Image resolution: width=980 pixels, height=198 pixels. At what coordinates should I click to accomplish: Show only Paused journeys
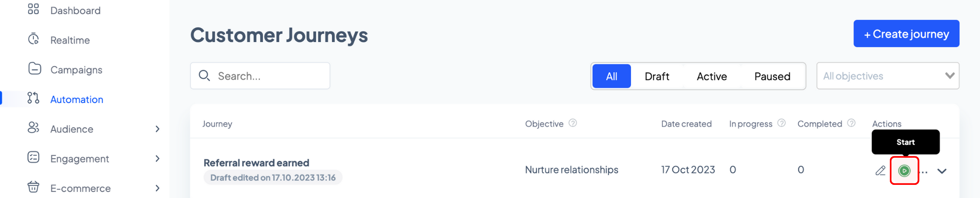[772, 76]
